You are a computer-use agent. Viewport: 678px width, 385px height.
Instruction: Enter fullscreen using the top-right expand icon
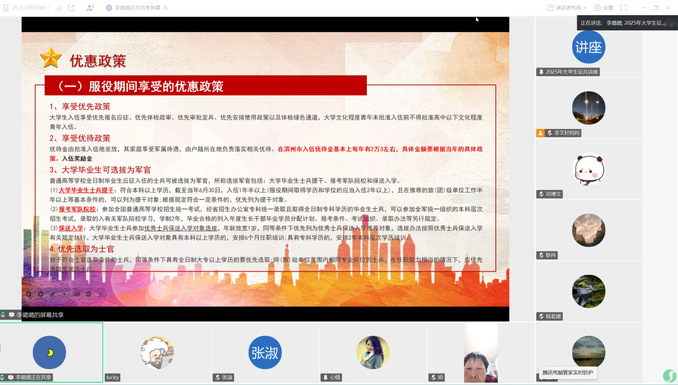pyautogui.click(x=624, y=8)
